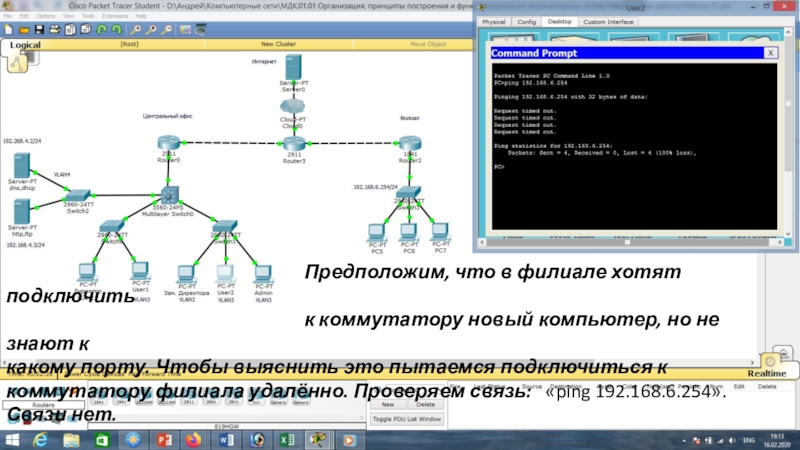800x450 pixels.
Task: Open the Drawing Palette toolbar icon
Action: pyautogui.click(x=185, y=30)
